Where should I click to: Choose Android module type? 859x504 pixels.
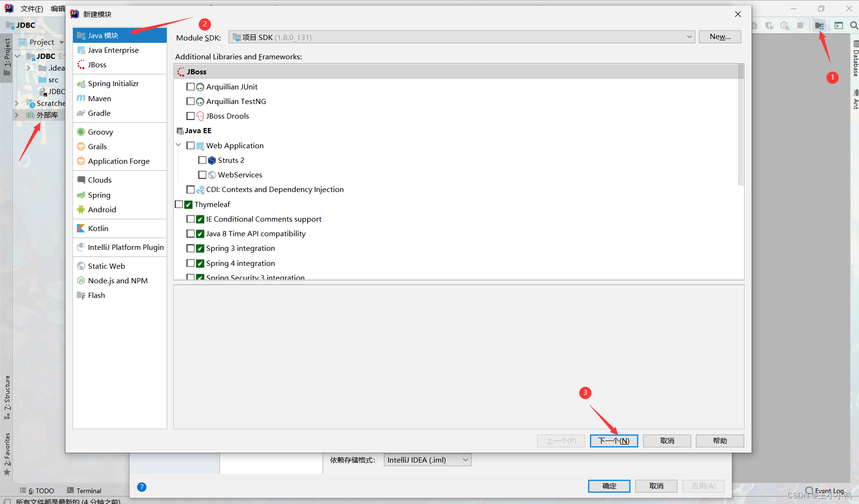120,209
